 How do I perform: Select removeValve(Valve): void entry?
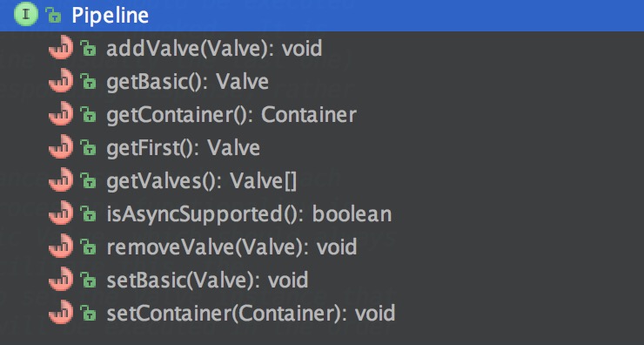click(231, 247)
